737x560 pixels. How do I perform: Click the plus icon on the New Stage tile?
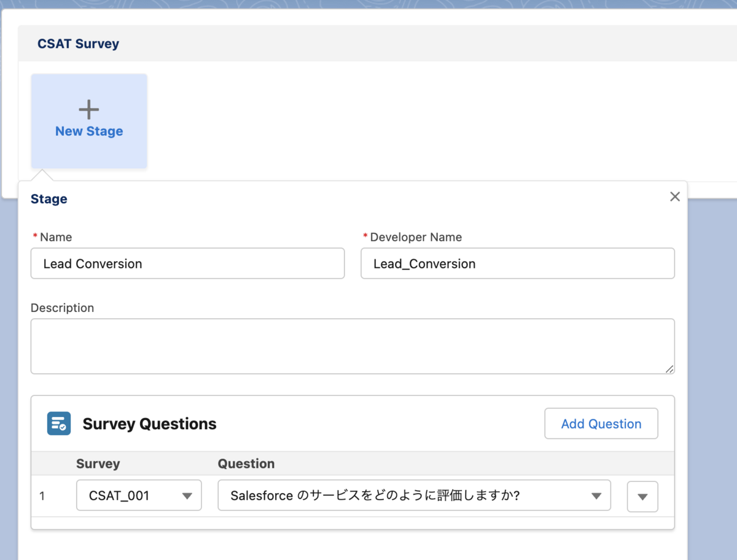point(88,109)
